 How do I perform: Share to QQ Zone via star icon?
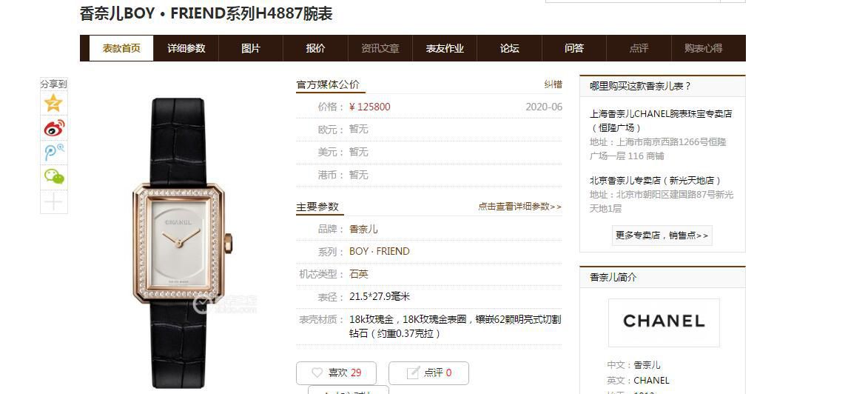click(x=53, y=103)
